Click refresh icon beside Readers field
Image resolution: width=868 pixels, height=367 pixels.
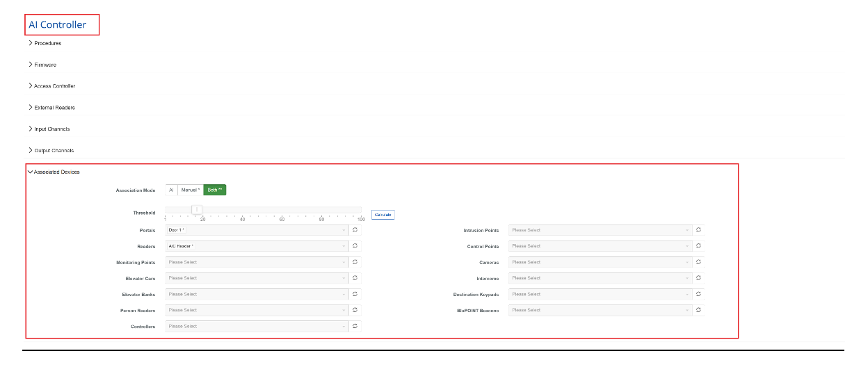coord(355,246)
